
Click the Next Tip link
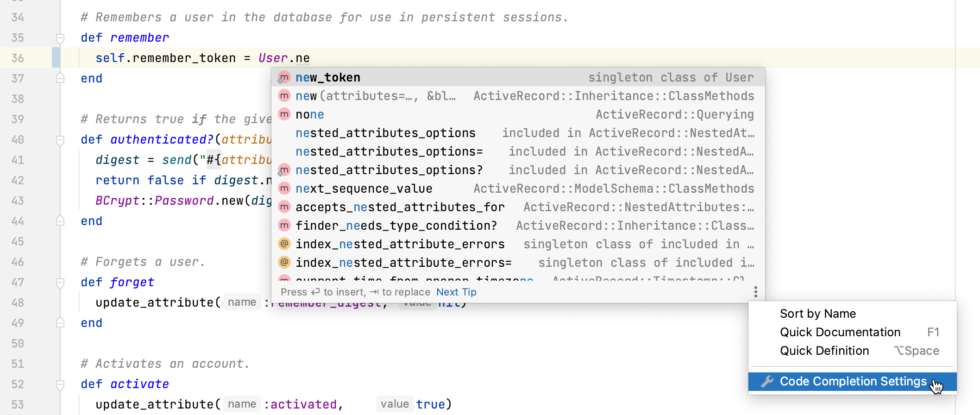[x=456, y=292]
